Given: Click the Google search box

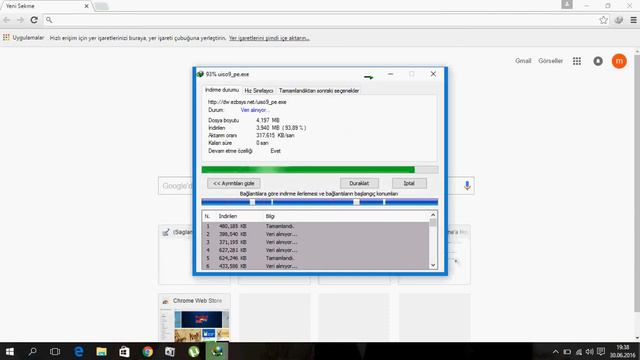Looking at the screenshot, I should click(x=316, y=186).
